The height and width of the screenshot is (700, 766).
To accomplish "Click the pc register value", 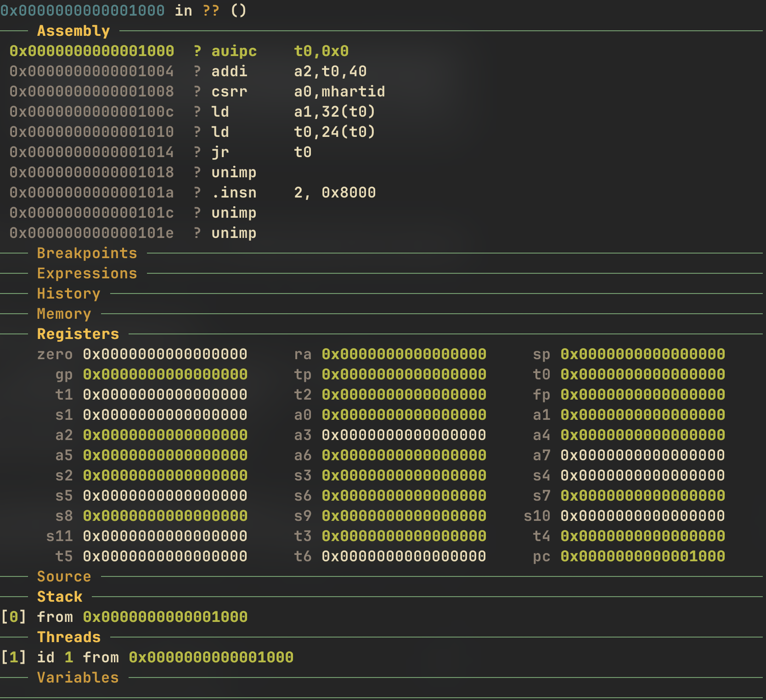I will [642, 556].
